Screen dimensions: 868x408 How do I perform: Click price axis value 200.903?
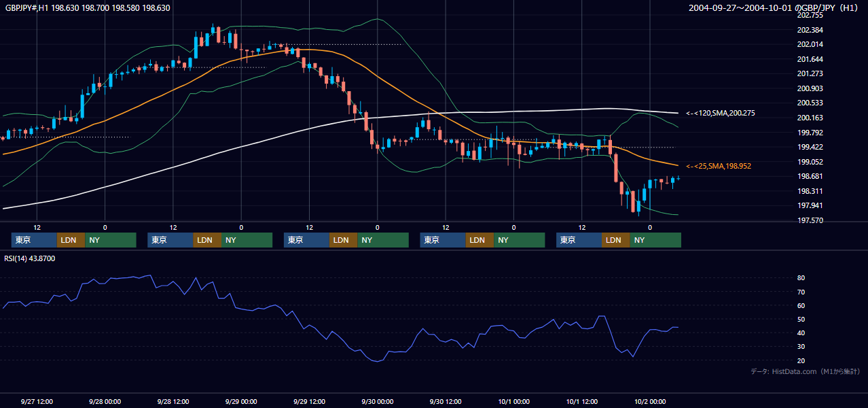point(810,88)
